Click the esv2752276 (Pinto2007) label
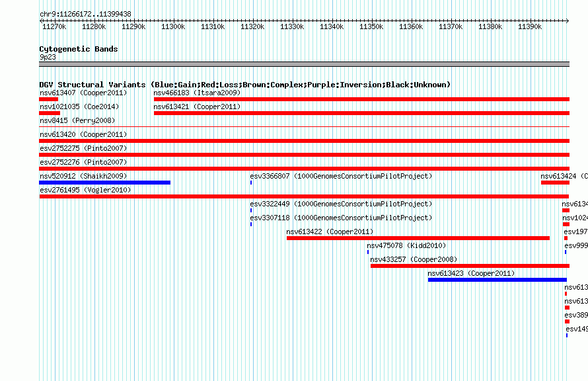 click(83, 162)
